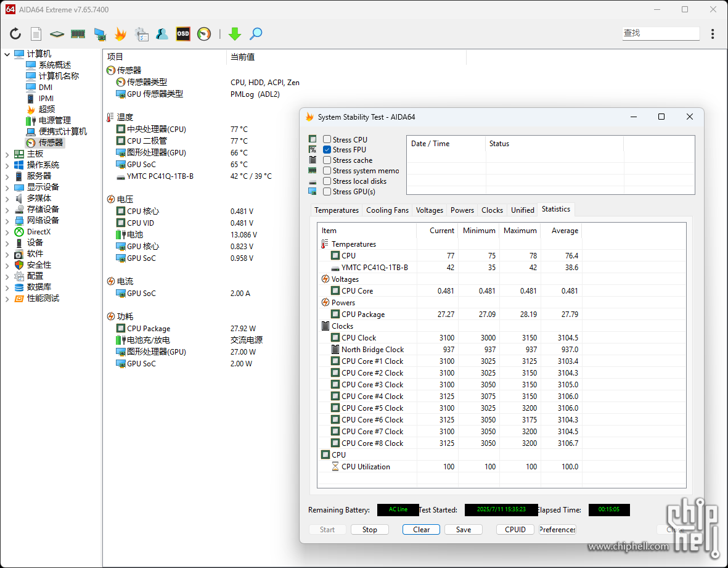Expand the 存储设备 tree node
728x568 pixels.
click(x=7, y=210)
